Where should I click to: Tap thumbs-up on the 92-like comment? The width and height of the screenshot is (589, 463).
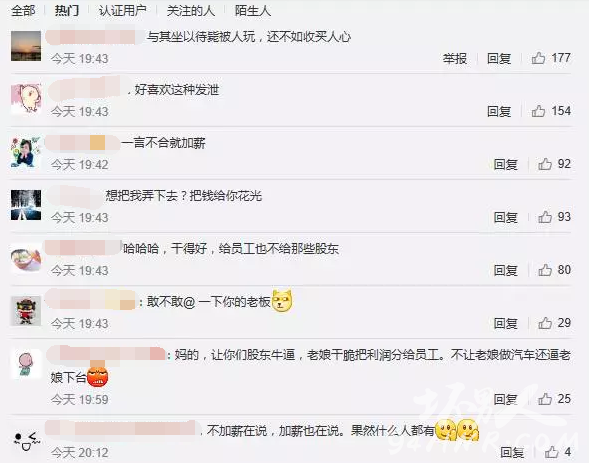pos(545,164)
